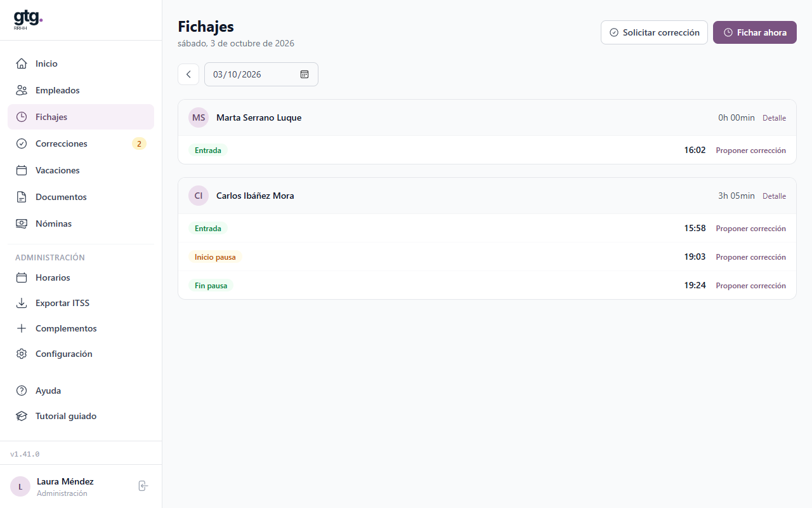Click Carlos Ibáñez Mora's name
Viewport: 812px width, 508px height.
(255, 196)
